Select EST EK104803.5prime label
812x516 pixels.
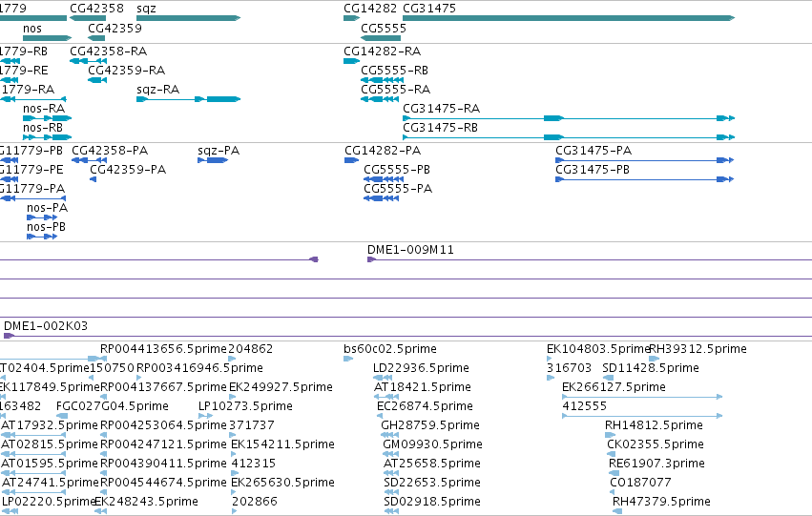598,349
